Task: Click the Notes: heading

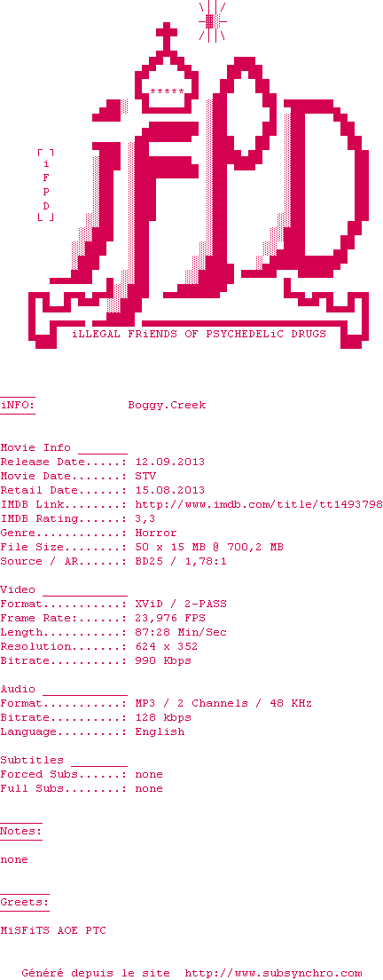Action: coord(21,831)
